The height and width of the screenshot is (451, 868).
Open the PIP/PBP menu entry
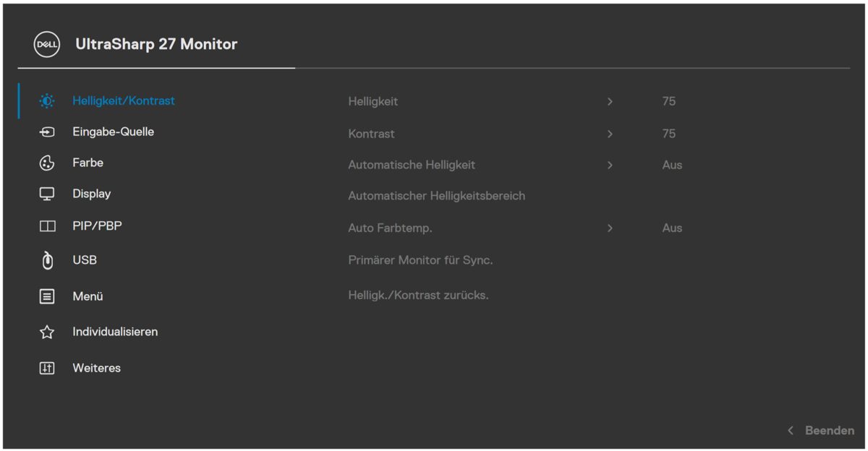coord(97,226)
